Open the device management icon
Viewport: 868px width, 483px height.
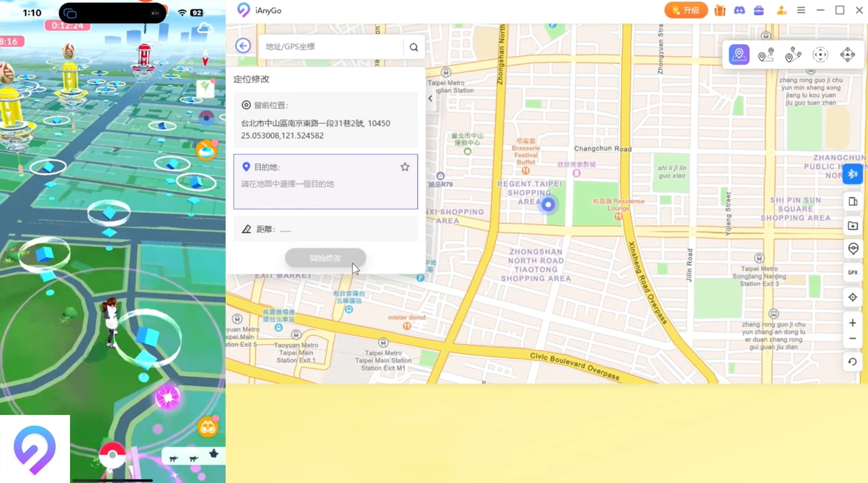pyautogui.click(x=853, y=202)
